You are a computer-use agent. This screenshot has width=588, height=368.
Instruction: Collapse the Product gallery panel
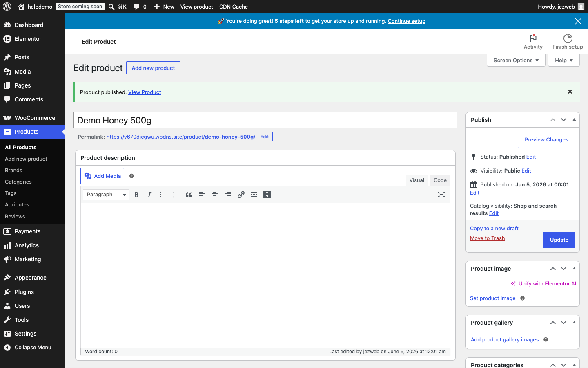tap(574, 323)
